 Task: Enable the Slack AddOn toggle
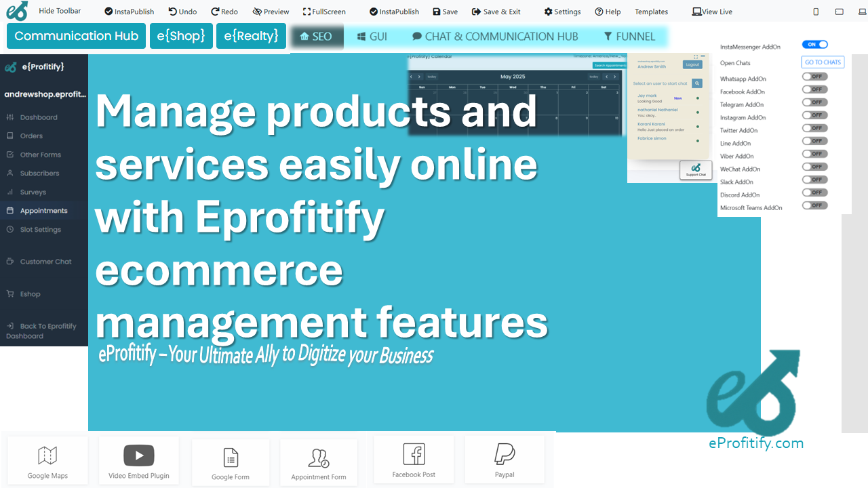(814, 180)
